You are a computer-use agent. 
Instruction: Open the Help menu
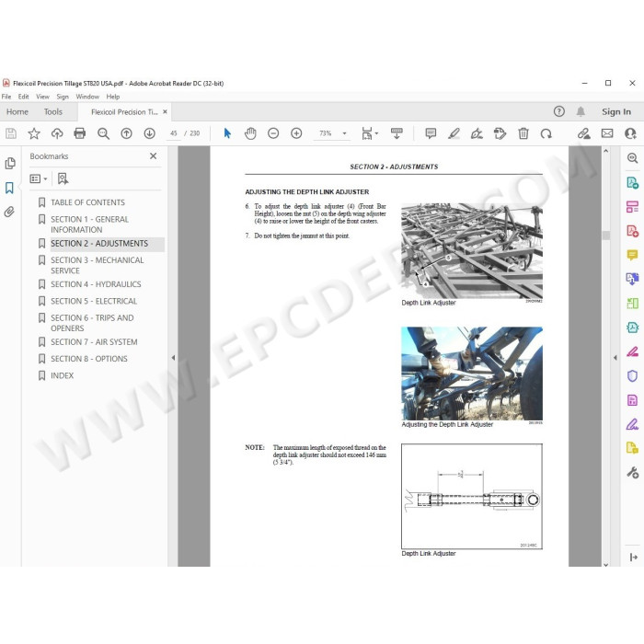[x=113, y=97]
